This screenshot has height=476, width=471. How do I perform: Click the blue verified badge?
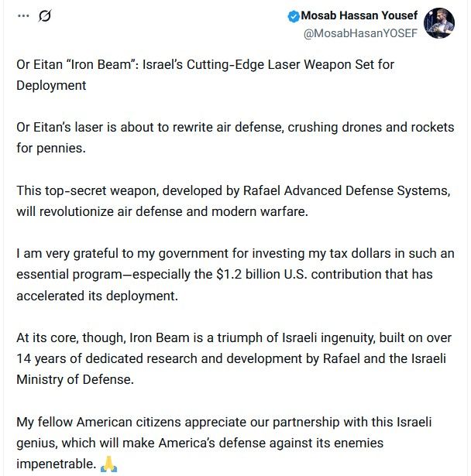pyautogui.click(x=294, y=16)
